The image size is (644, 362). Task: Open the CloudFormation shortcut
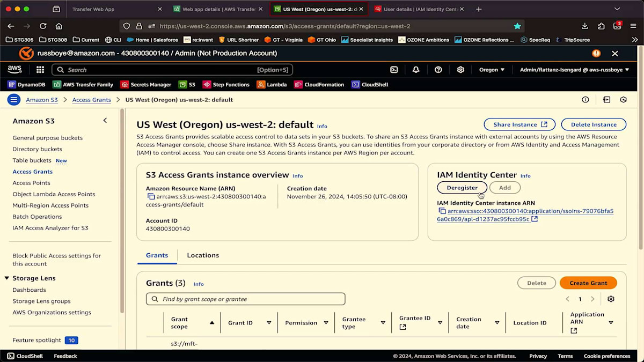319,85
